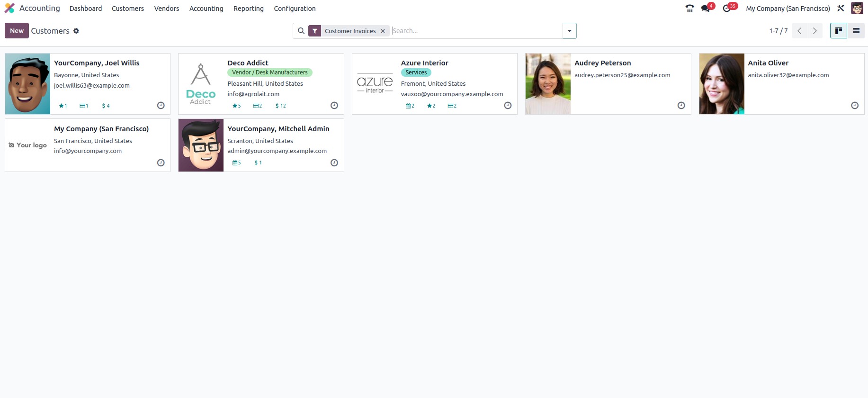The height and width of the screenshot is (398, 868).
Task: Open Audrey Peterson activity clock icon
Action: [681, 106]
